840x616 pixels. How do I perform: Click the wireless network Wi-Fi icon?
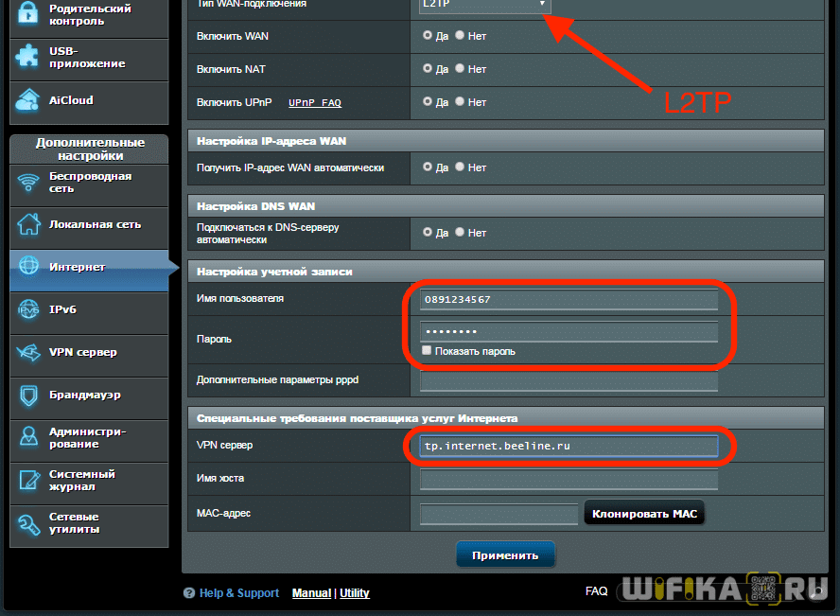click(x=29, y=182)
